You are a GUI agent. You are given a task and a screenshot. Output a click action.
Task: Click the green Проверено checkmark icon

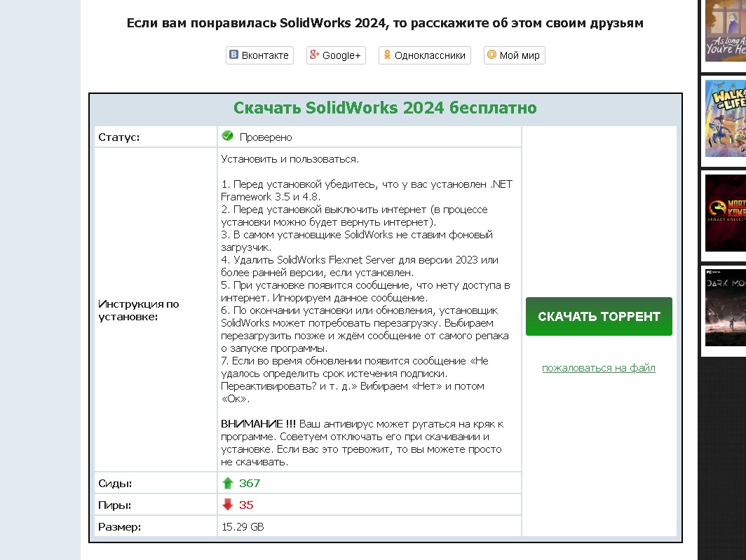pyautogui.click(x=227, y=136)
